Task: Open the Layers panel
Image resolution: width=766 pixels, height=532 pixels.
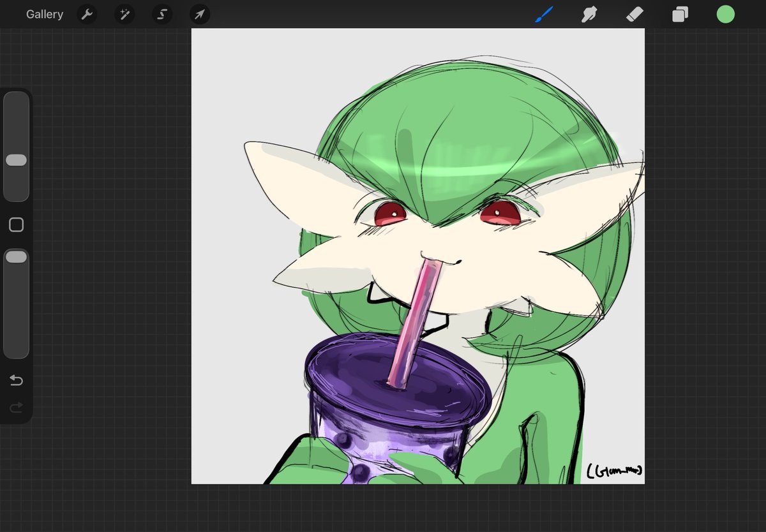Action: (x=680, y=14)
